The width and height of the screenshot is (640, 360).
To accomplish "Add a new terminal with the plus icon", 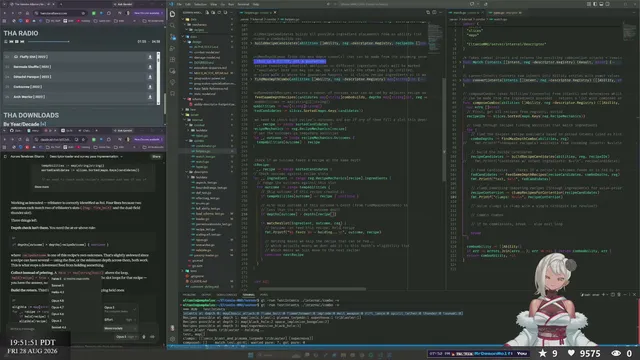I will [603, 294].
